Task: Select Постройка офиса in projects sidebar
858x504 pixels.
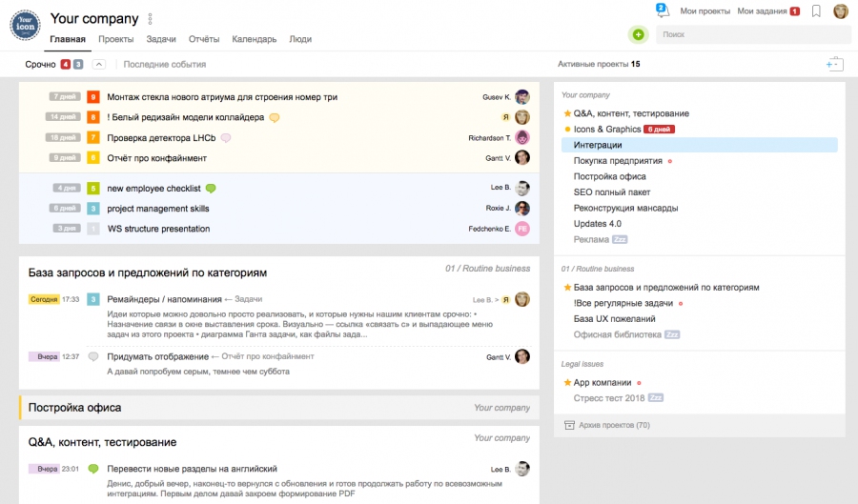Action: 609,176
